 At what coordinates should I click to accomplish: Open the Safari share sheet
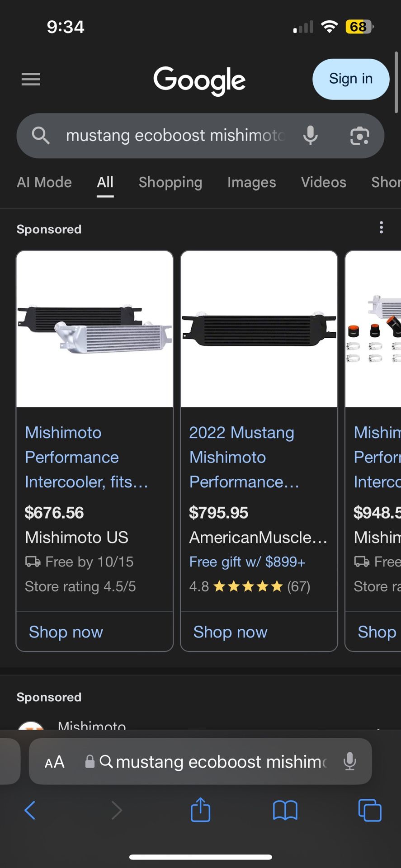200,810
